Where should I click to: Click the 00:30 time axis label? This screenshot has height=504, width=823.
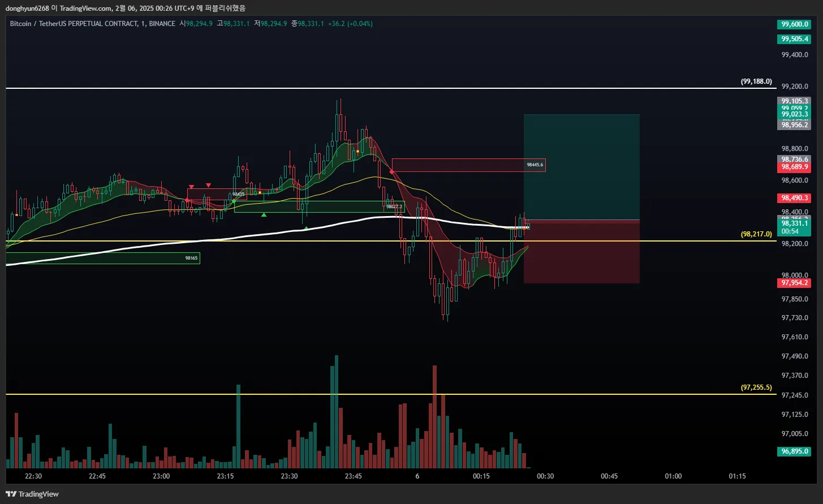coord(545,476)
